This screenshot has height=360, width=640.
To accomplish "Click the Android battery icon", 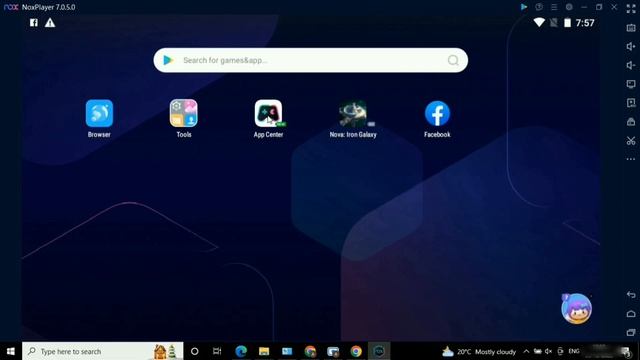I will point(567,23).
